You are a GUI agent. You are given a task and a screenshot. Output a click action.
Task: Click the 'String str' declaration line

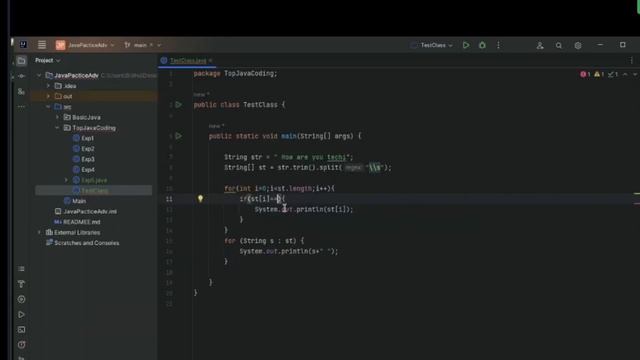(288, 157)
